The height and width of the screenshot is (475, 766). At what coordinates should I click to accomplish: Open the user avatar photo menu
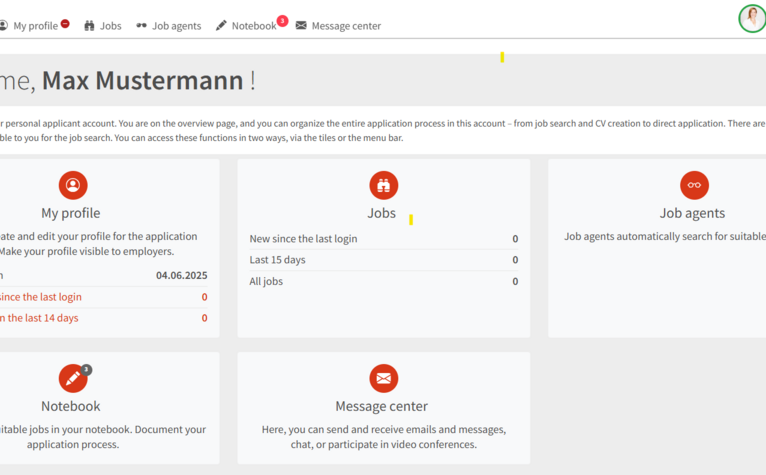point(752,19)
